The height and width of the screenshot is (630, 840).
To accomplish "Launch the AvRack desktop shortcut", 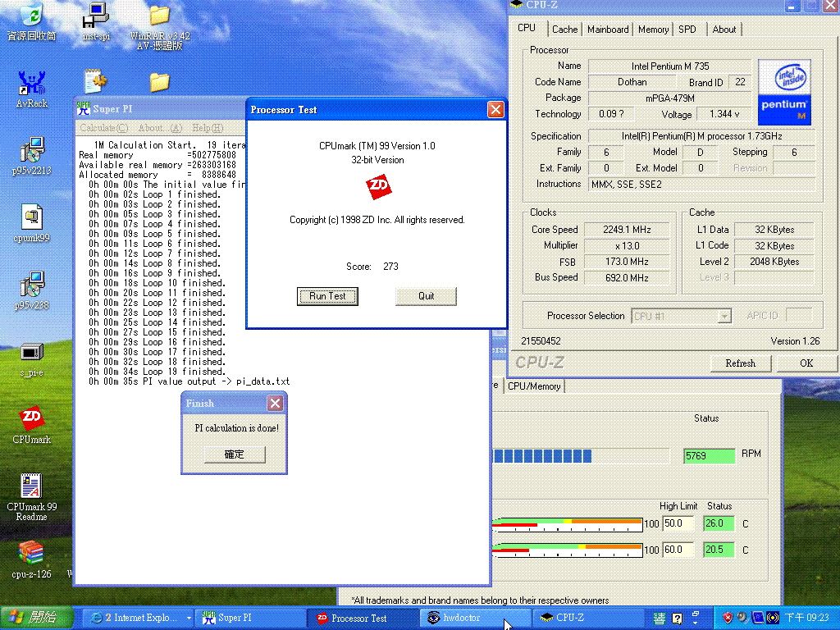I will pos(32,89).
